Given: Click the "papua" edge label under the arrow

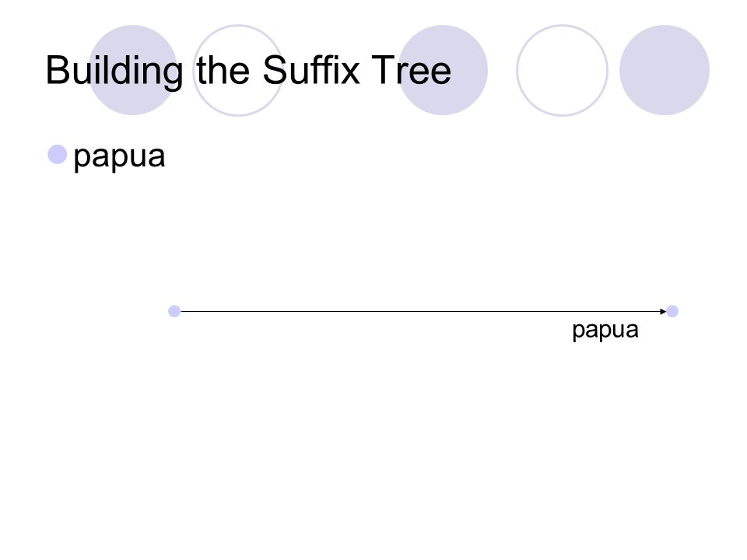Looking at the screenshot, I should (605, 331).
